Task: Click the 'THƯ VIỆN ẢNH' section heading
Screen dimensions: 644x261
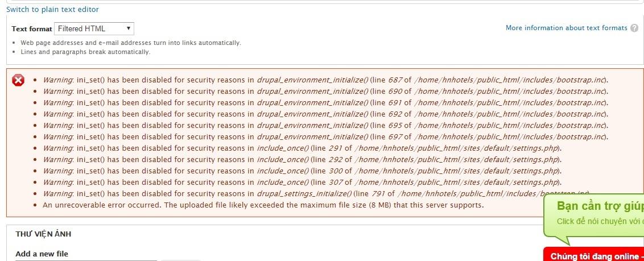Action: point(44,234)
